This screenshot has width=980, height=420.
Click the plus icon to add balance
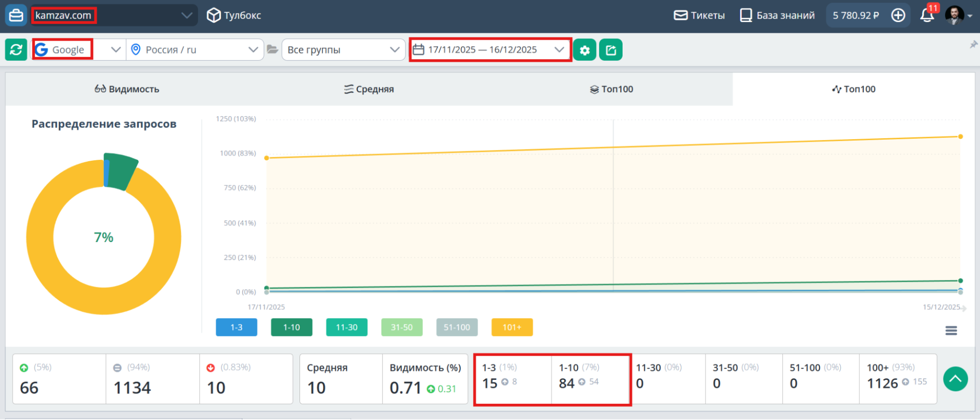click(x=898, y=15)
